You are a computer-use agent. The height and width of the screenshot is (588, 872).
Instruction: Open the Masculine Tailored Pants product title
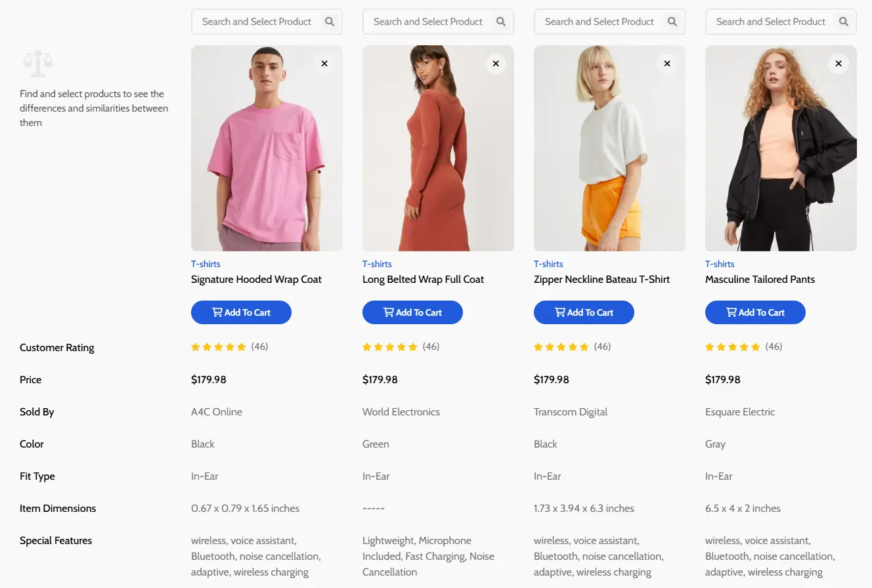tap(760, 280)
